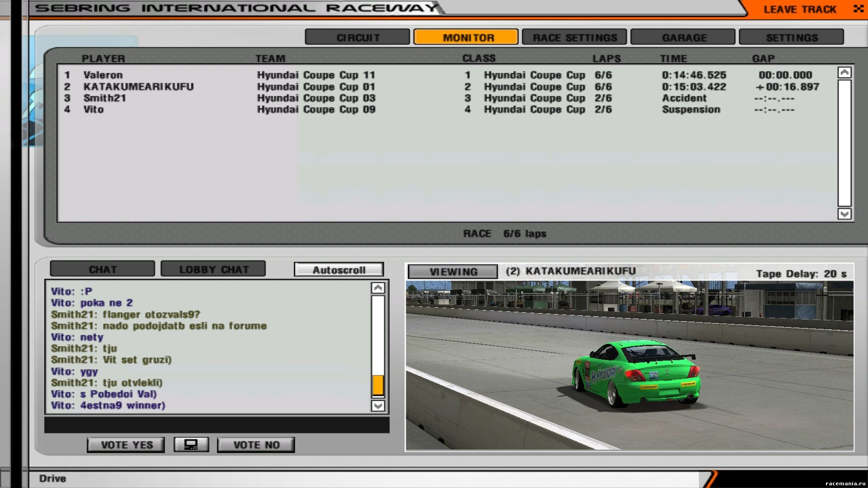
Task: Click team Hyundai Coupe Cup 01
Action: 316,87
